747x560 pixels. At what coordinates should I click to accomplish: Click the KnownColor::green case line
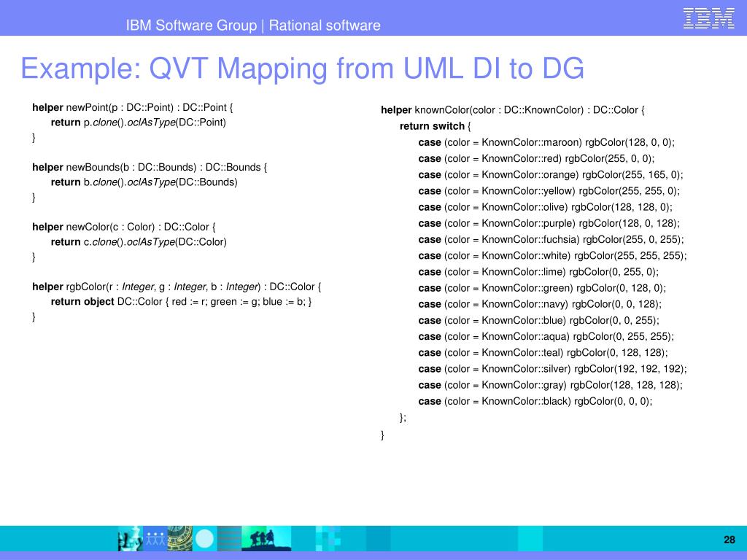tap(542, 288)
